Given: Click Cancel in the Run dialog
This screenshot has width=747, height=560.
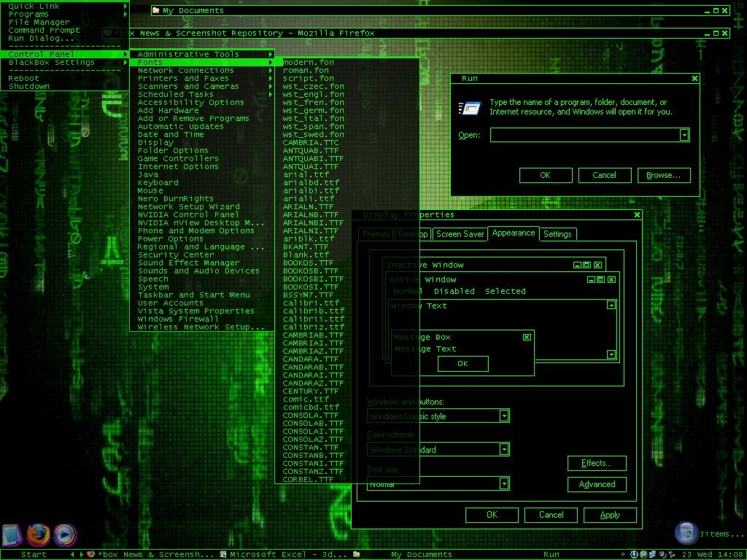Looking at the screenshot, I should pyautogui.click(x=605, y=175).
